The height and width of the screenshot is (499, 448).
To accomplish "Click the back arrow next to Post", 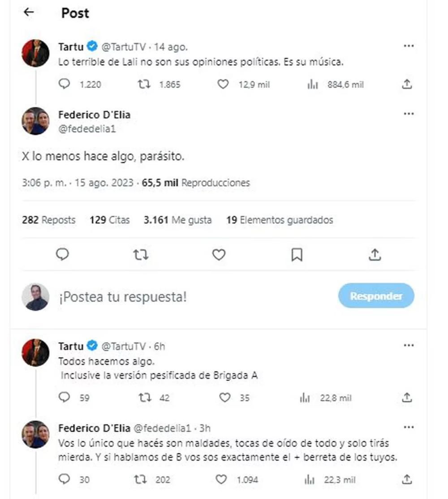I will [x=29, y=13].
